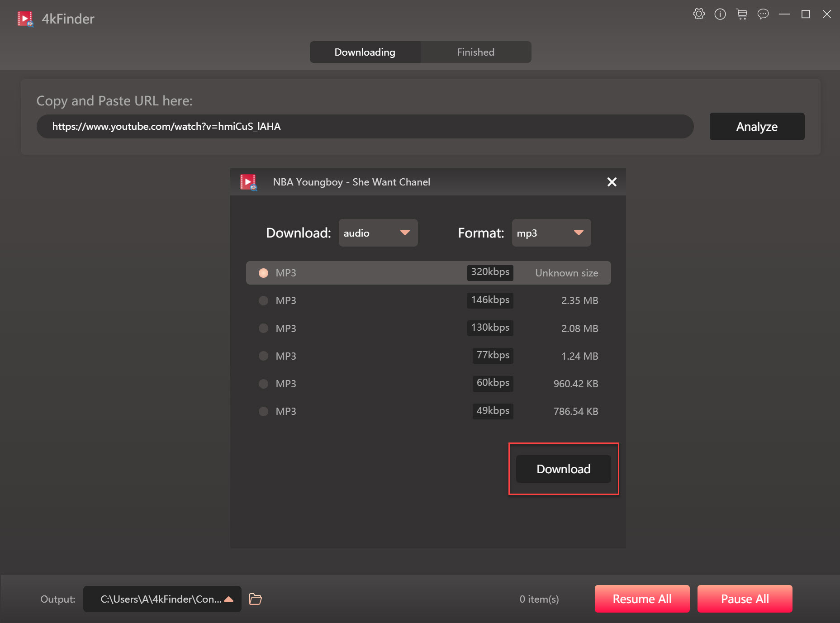
Task: Click inside the YouTube URL input field
Action: tap(365, 126)
